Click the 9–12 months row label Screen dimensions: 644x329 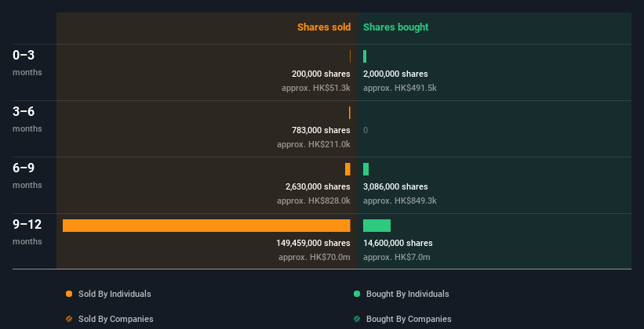pos(27,232)
